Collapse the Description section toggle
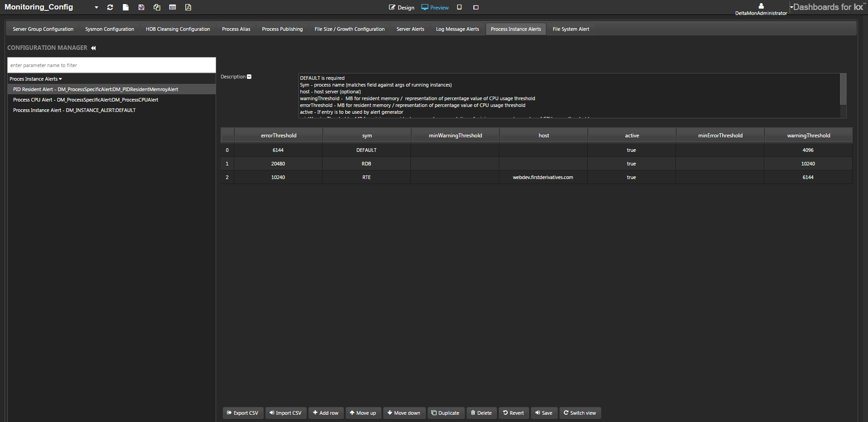 point(249,77)
